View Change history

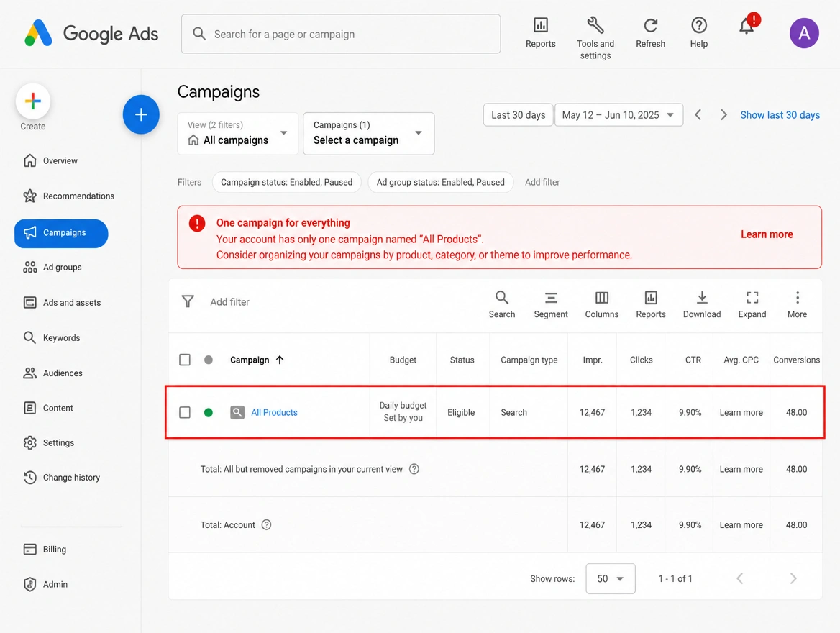click(x=62, y=477)
